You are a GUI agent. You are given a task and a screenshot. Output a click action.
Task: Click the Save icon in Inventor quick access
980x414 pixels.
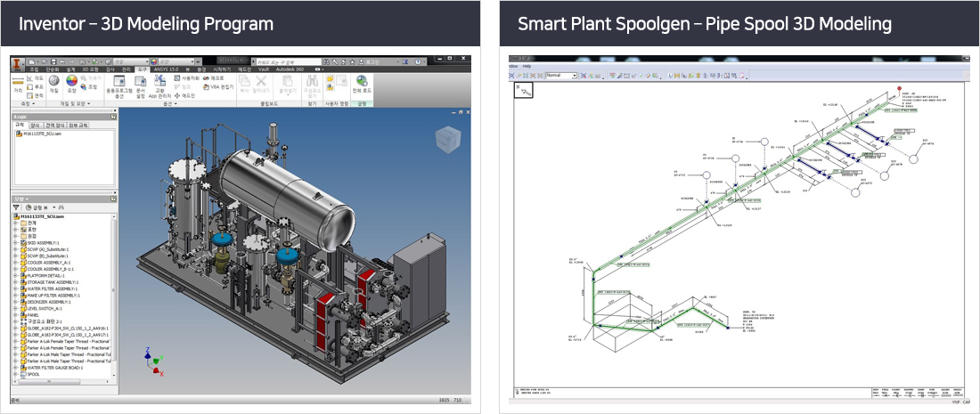coord(53,61)
